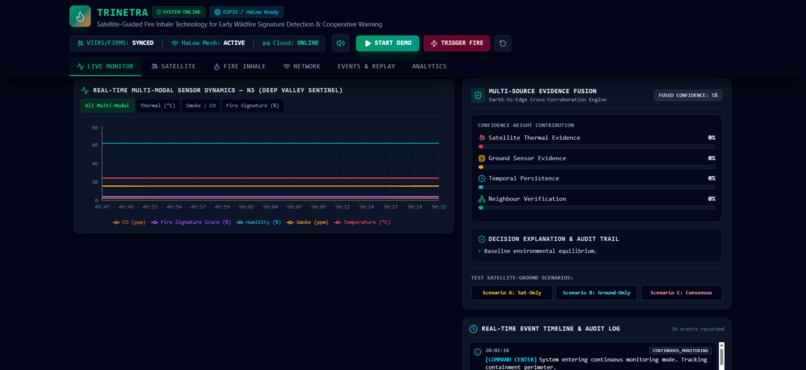
Task: Click the signal icon beside Cloud status
Action: point(266,43)
